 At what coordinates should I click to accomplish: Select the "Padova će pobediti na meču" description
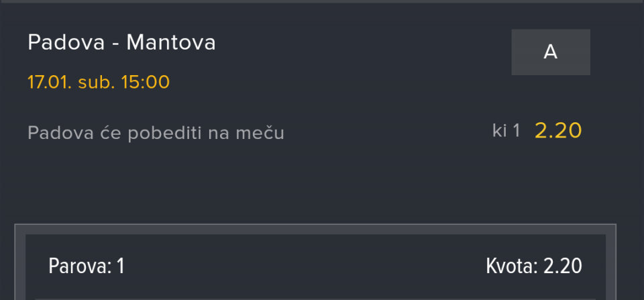[156, 133]
